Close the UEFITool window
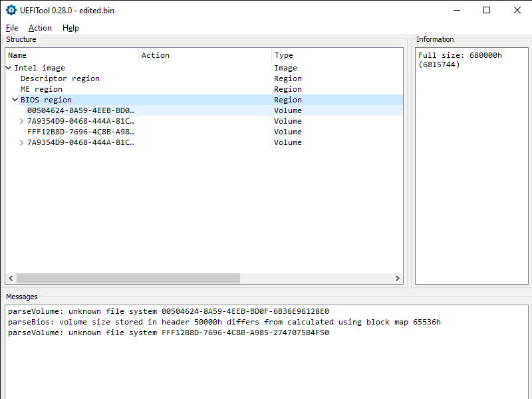532x399 pixels. click(x=517, y=10)
